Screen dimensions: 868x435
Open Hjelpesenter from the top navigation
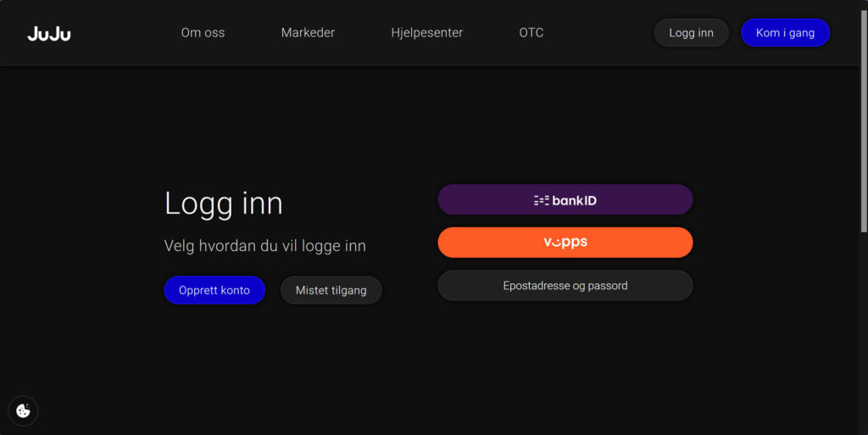pyautogui.click(x=426, y=33)
